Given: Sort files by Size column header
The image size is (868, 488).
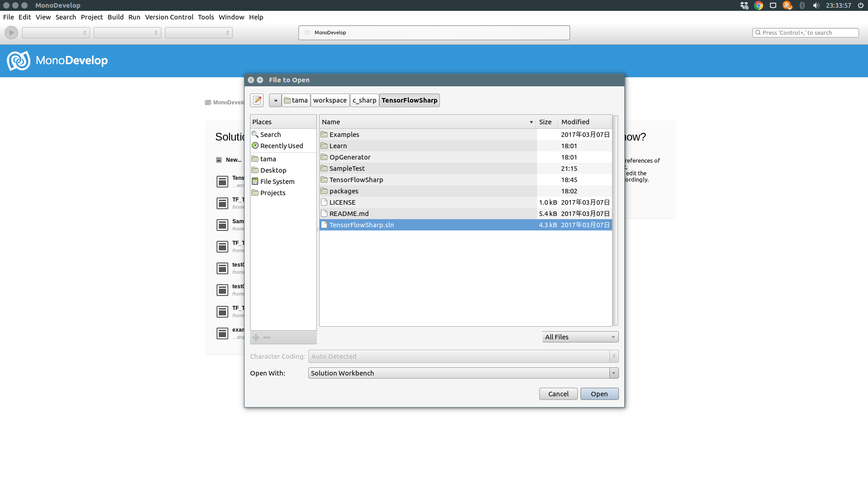Looking at the screenshot, I should [547, 122].
